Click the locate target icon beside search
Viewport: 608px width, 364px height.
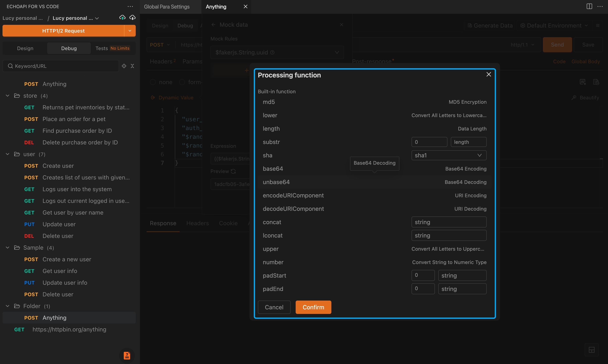pyautogui.click(x=124, y=66)
